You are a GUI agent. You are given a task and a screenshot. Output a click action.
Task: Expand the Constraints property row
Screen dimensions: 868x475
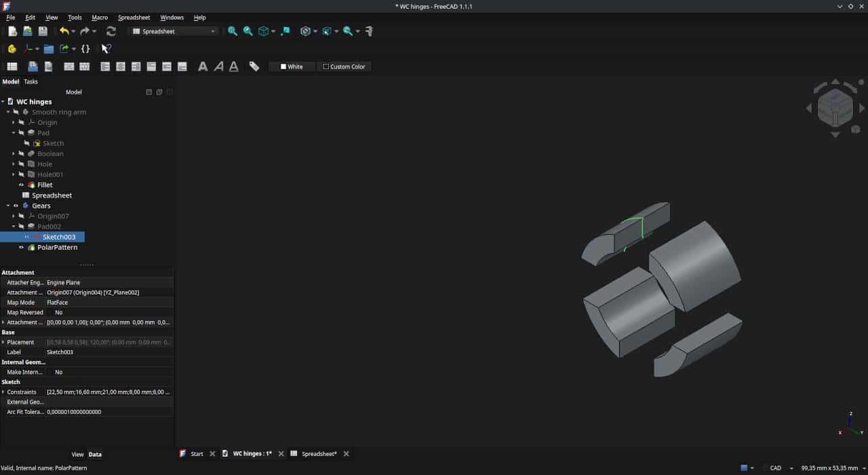click(3, 392)
